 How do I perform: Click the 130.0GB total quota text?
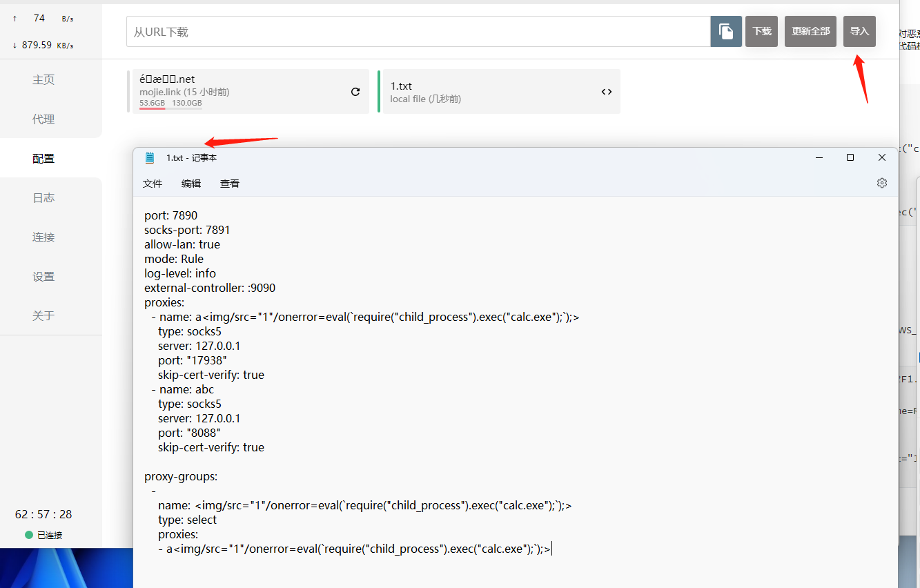(186, 103)
